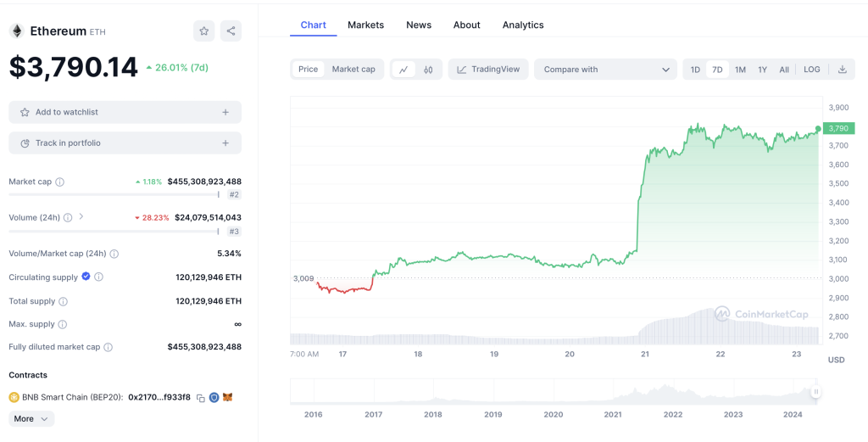This screenshot has height=442, width=868.
Task: Click the 3,009 starting price label
Action: [303, 278]
